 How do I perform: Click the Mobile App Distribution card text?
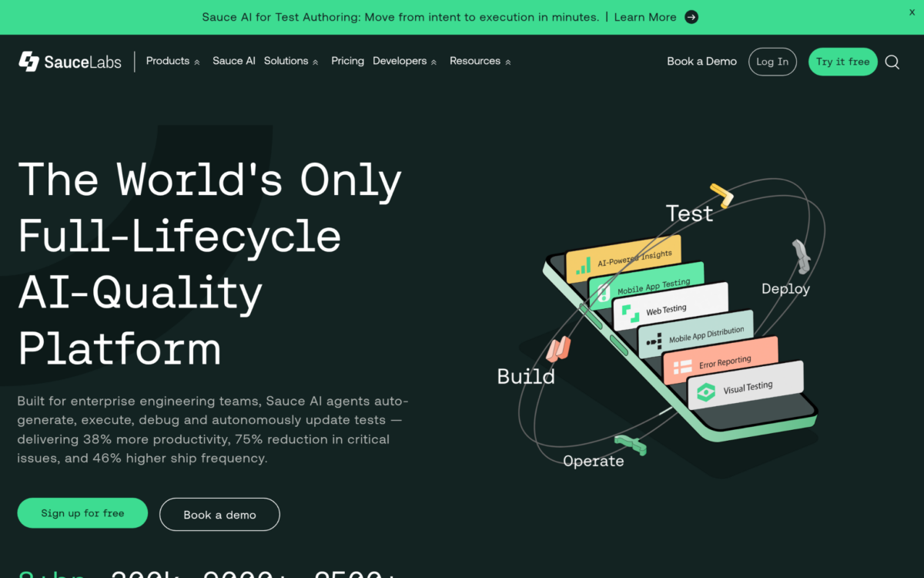pyautogui.click(x=706, y=335)
